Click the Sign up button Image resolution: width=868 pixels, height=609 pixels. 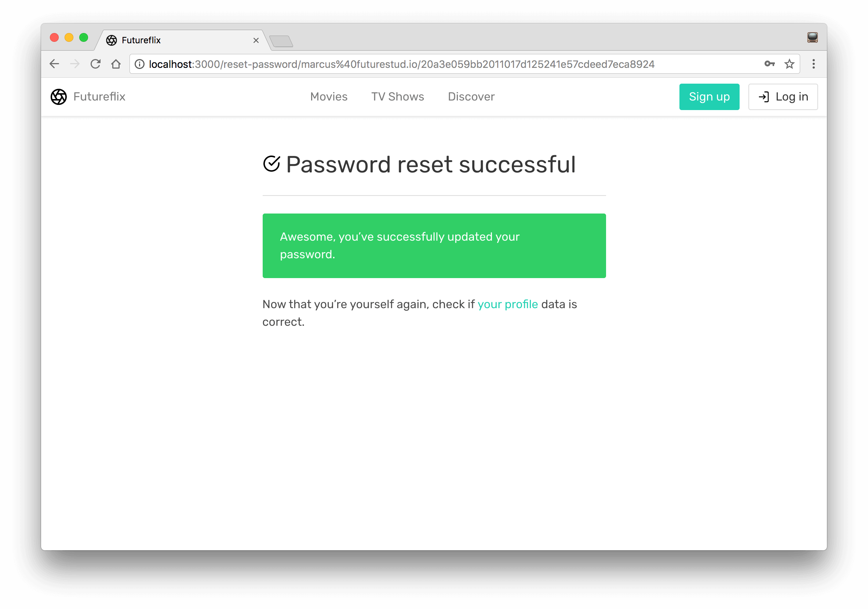click(x=709, y=97)
